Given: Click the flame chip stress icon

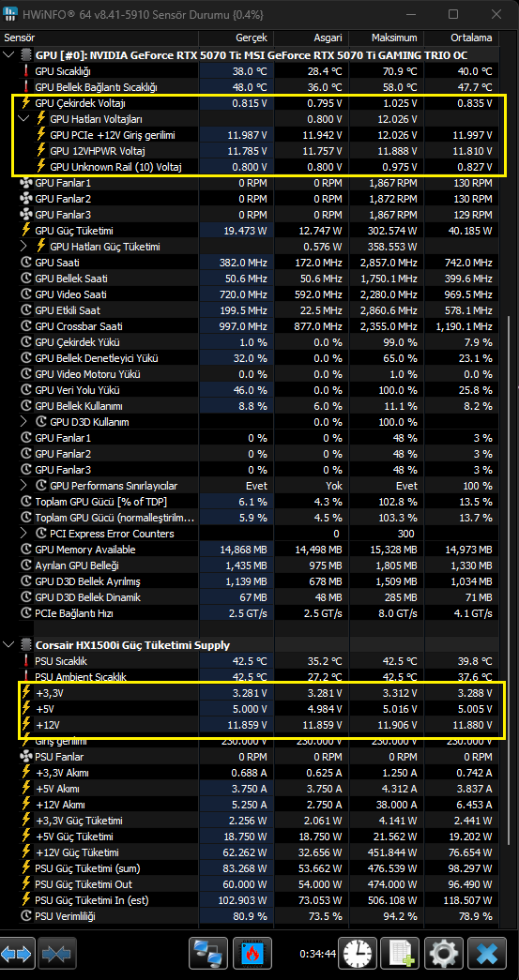Looking at the screenshot, I should click(x=252, y=954).
